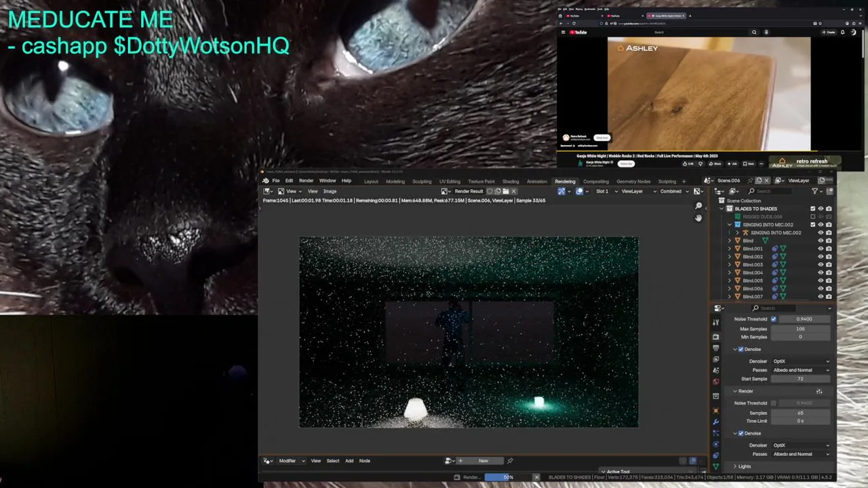The height and width of the screenshot is (488, 868).
Task: Collapse the Render sampling subpanel
Action: coord(734,391)
